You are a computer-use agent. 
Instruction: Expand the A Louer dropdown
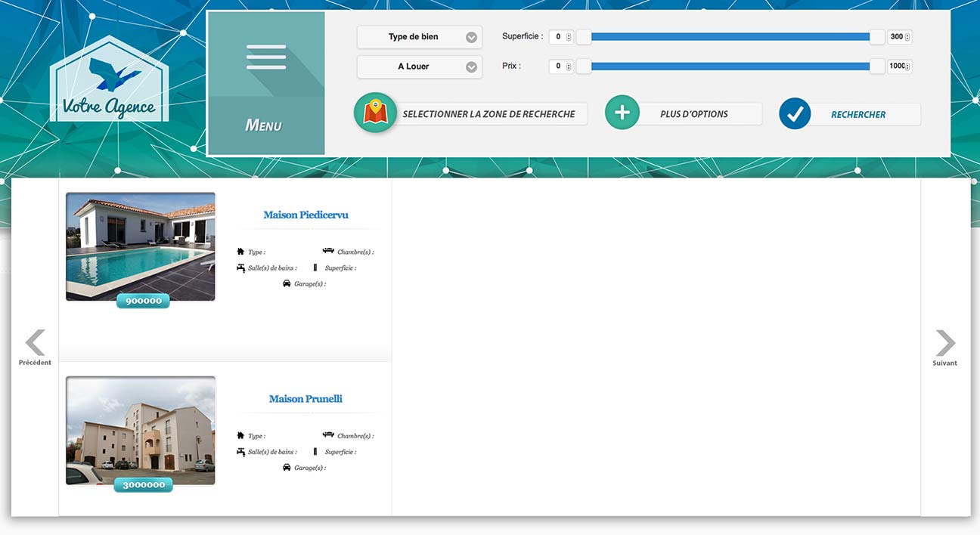(420, 66)
